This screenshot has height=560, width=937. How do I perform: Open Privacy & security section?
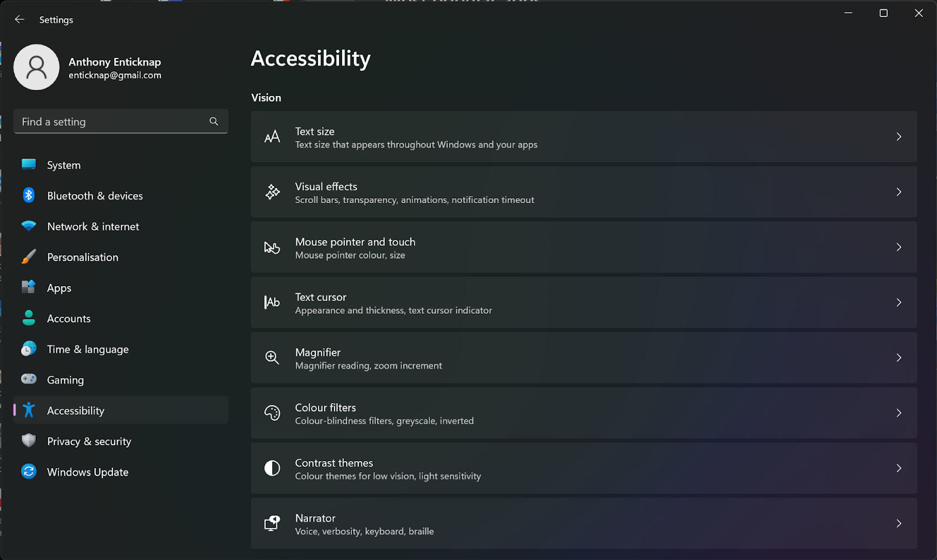121,441
